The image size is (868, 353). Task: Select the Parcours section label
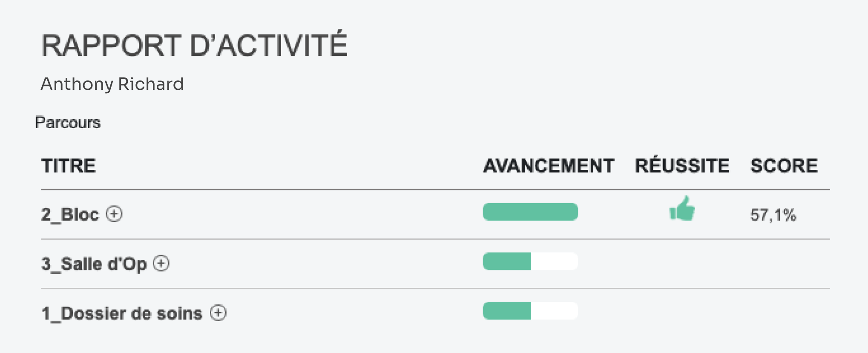[x=68, y=123]
